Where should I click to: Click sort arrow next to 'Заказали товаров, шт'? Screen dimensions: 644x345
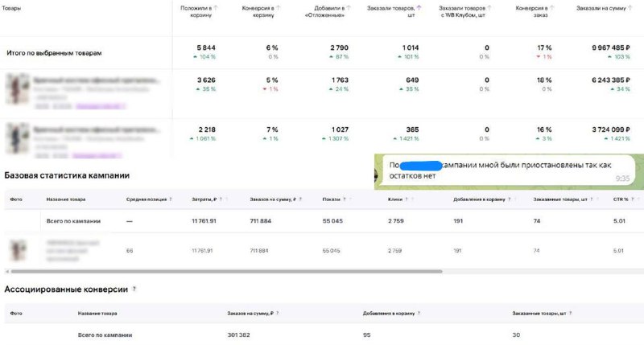click(419, 7)
